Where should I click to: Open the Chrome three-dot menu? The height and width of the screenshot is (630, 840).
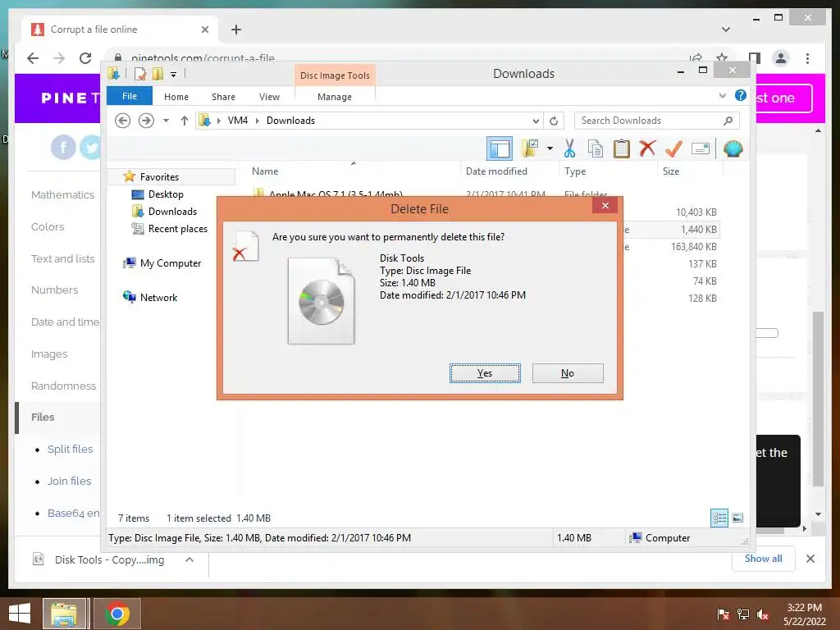point(807,58)
